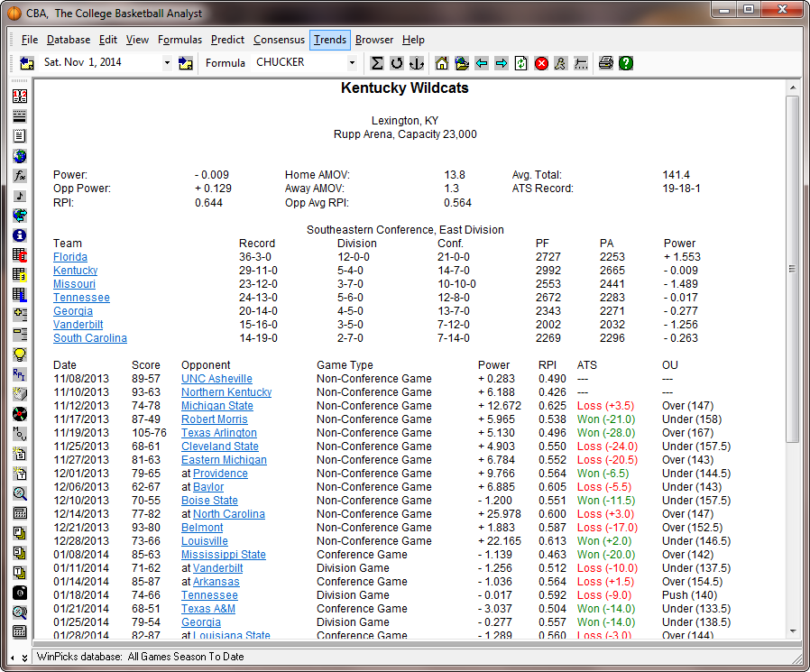Open the Database menu
Screen dimensions: 810x672
pyautogui.click(x=69, y=40)
